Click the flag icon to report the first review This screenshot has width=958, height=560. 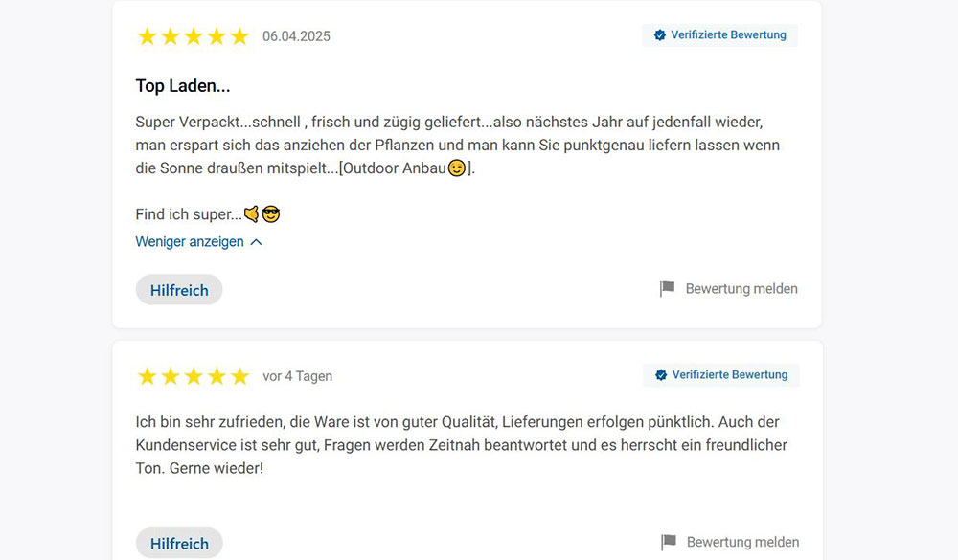click(x=666, y=288)
